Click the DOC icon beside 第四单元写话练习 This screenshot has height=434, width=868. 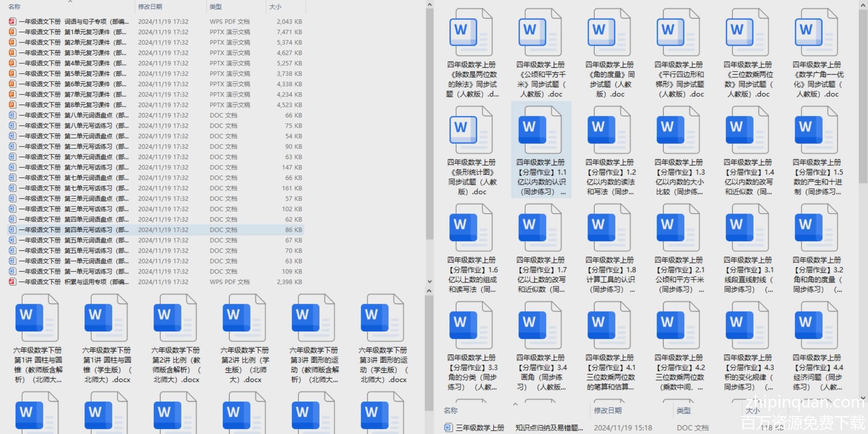coord(12,230)
